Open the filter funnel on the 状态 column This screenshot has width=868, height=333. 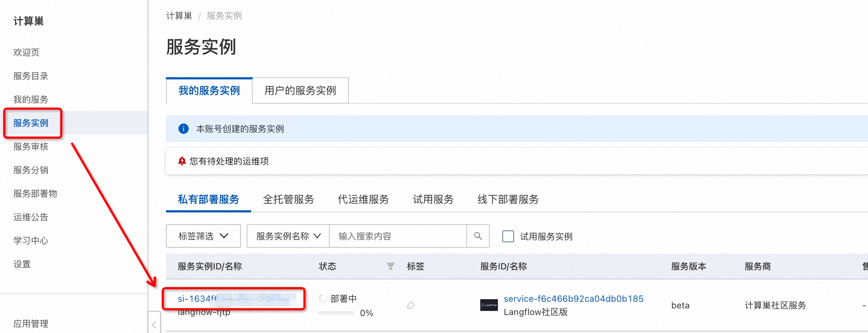coord(390,266)
